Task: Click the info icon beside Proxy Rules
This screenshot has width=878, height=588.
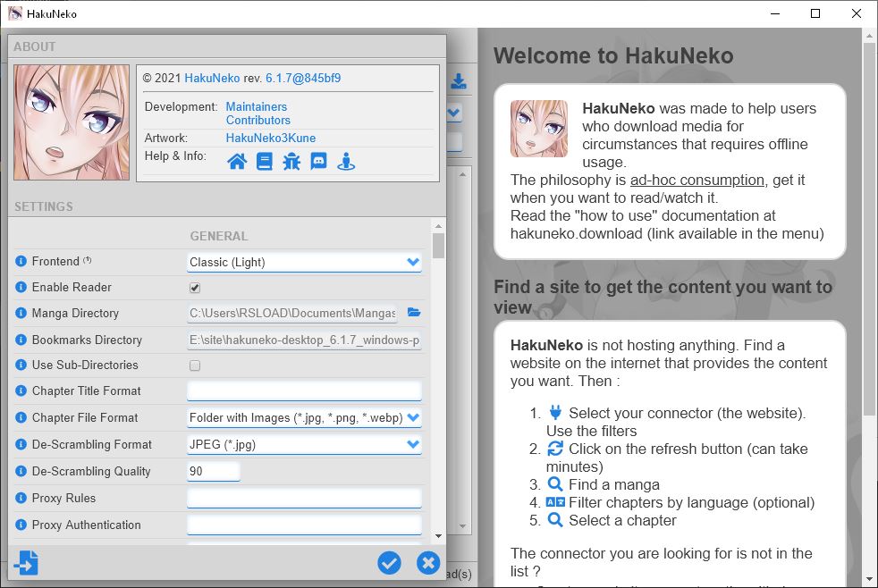Action: 21,498
